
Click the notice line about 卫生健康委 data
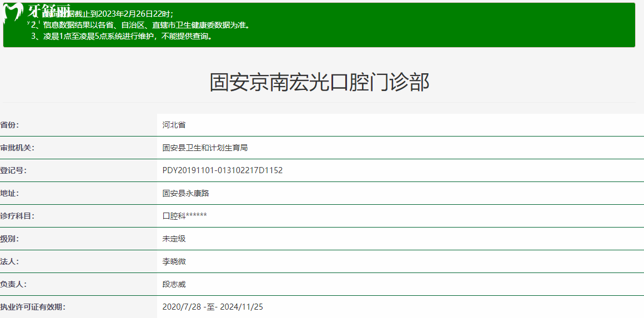(x=145, y=25)
